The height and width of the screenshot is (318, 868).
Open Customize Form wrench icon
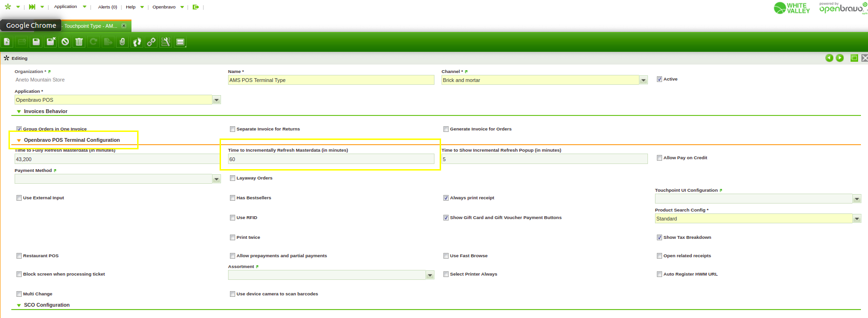tap(165, 42)
